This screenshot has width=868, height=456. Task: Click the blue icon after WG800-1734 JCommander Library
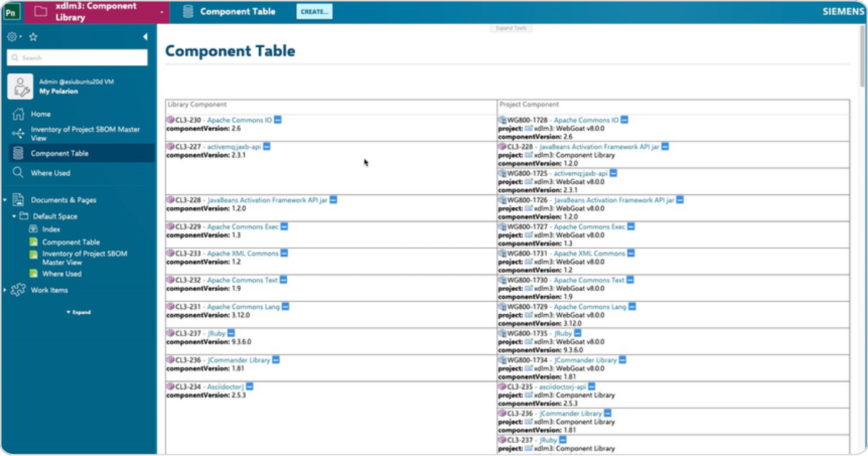tap(623, 360)
